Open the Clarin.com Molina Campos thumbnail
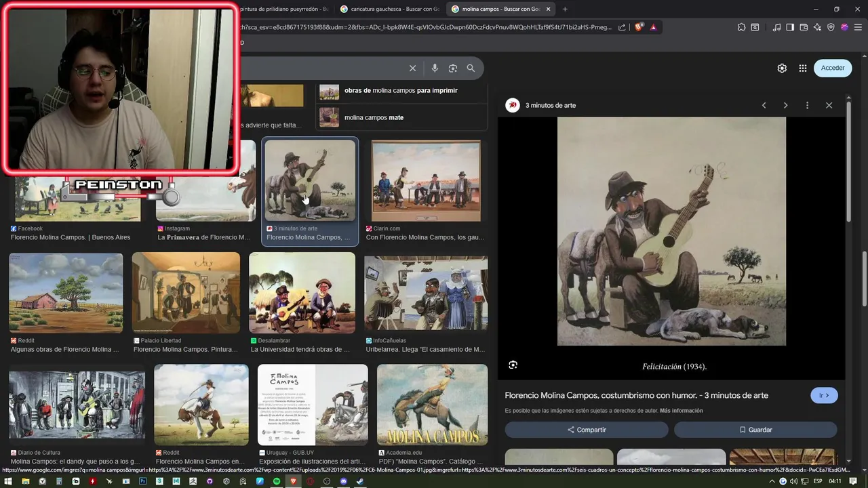 (426, 181)
